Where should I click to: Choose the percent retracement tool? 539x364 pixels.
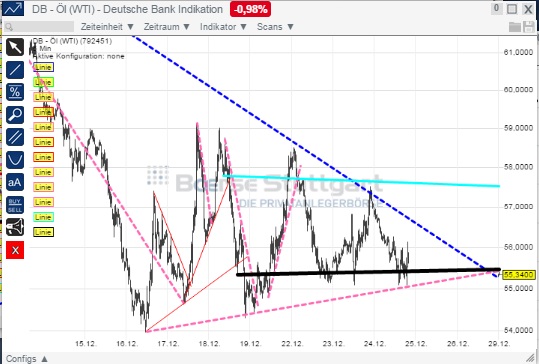(15, 92)
